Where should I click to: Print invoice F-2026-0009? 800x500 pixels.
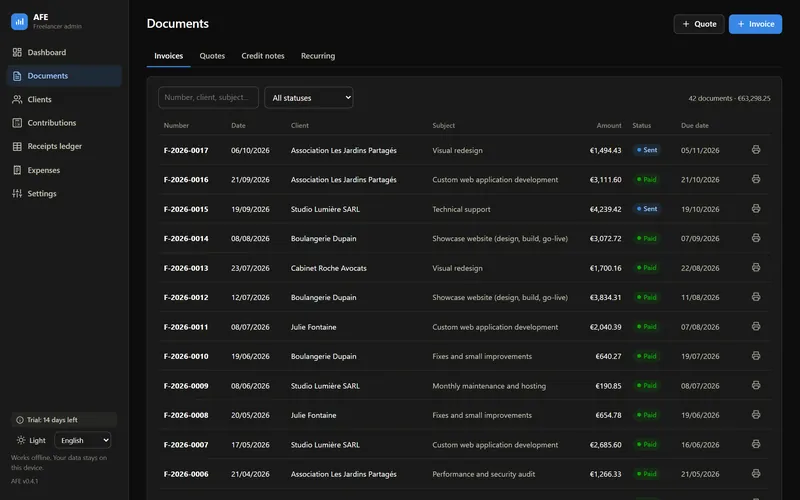(756, 385)
